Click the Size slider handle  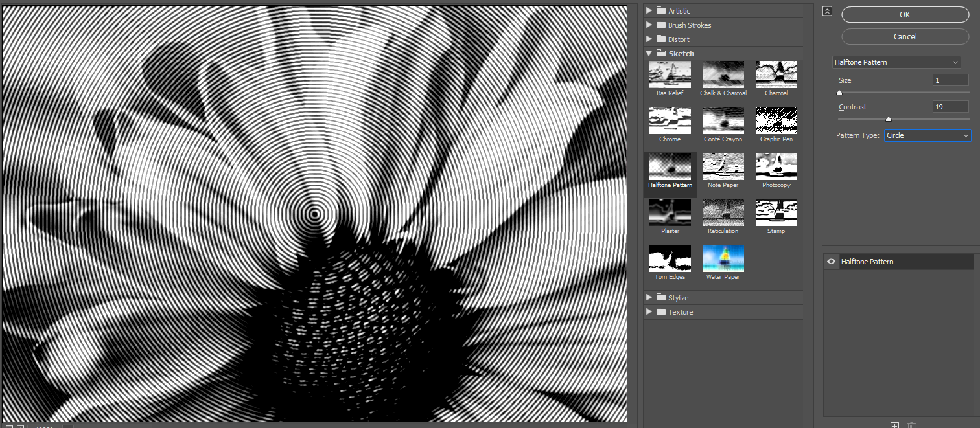pyautogui.click(x=839, y=93)
